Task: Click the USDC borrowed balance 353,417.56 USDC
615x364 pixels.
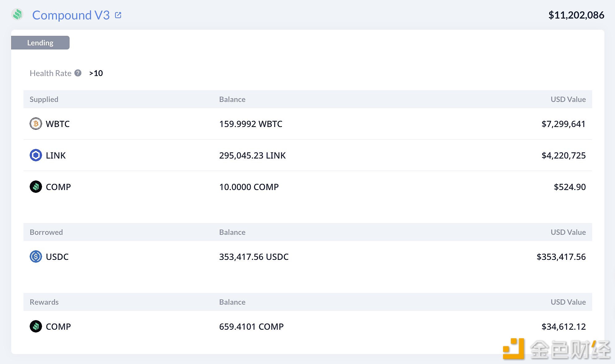Action: [254, 257]
